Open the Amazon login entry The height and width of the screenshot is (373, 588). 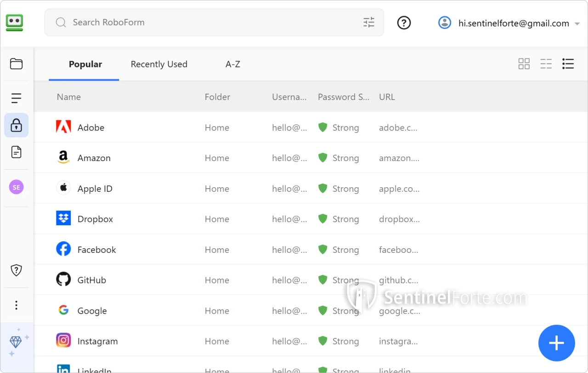[x=311, y=158]
